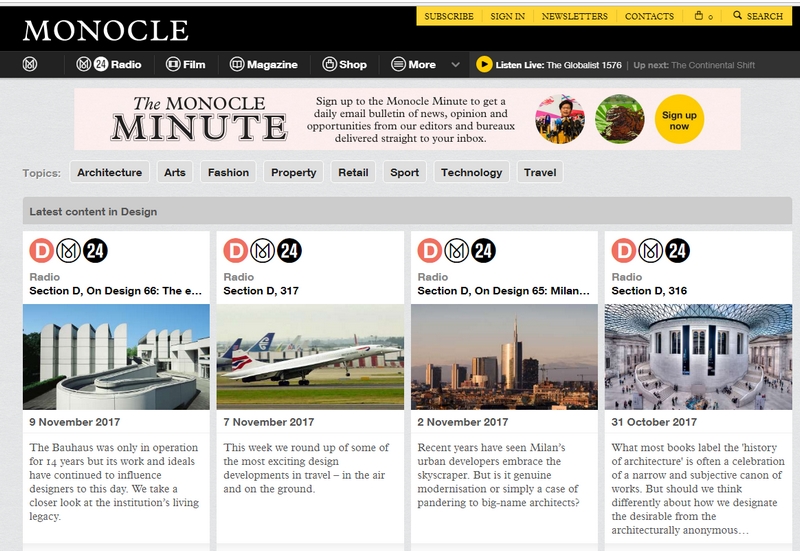
Task: Play the Listen Live radio stream
Action: 484,64
